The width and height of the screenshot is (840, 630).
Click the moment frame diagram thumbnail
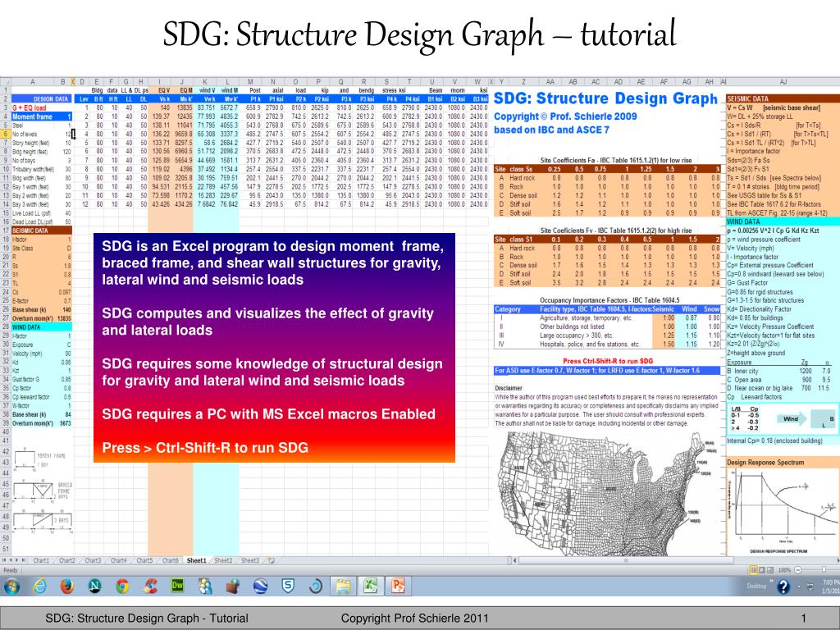(39, 459)
